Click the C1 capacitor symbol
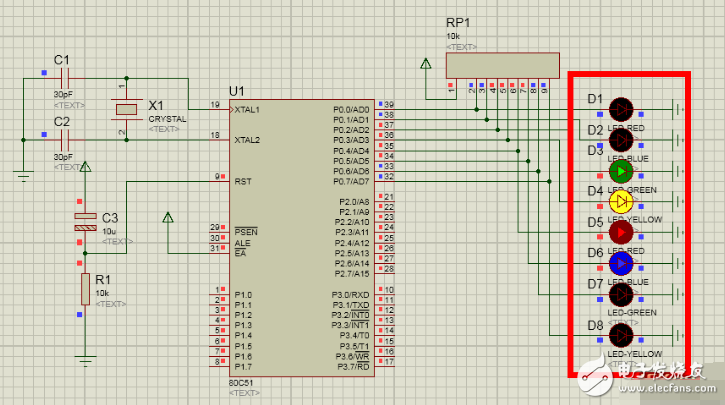Image resolution: width=725 pixels, height=405 pixels. coord(63,78)
